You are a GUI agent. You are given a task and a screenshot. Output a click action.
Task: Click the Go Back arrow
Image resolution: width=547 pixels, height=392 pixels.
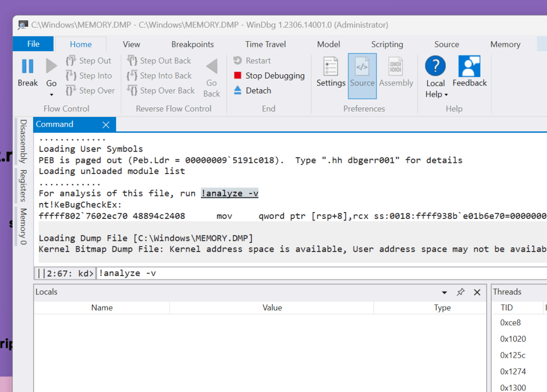pos(212,66)
